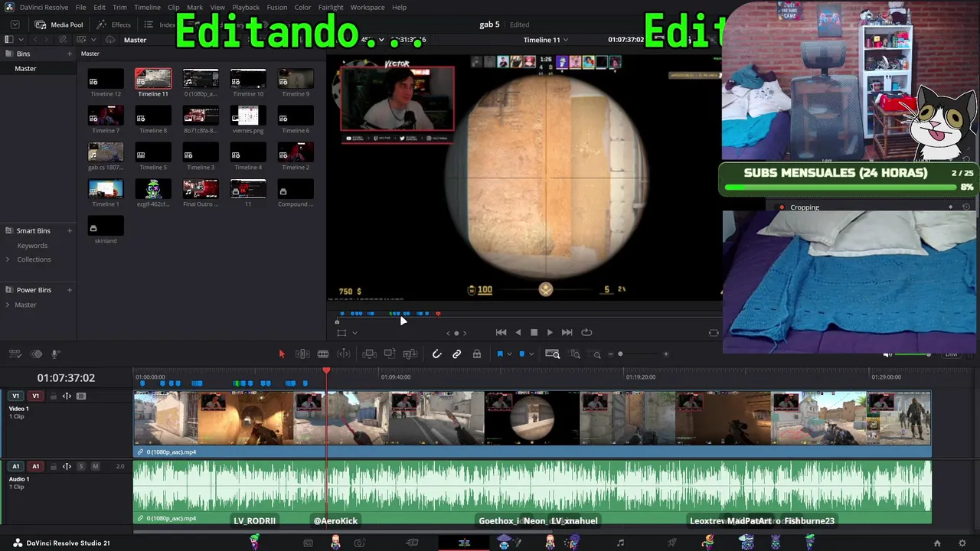The image size is (980, 551).
Task: Jump to last frame in viewer
Action: 567,332
